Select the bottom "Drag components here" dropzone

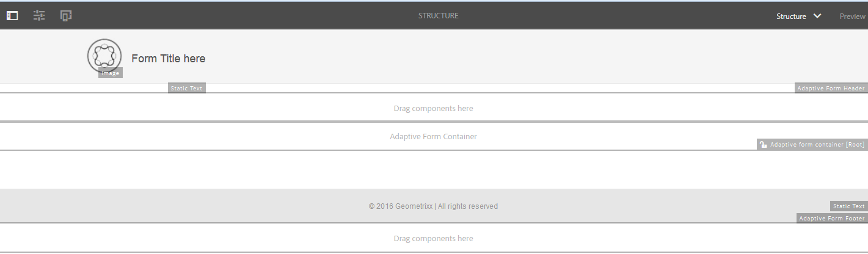(x=433, y=239)
